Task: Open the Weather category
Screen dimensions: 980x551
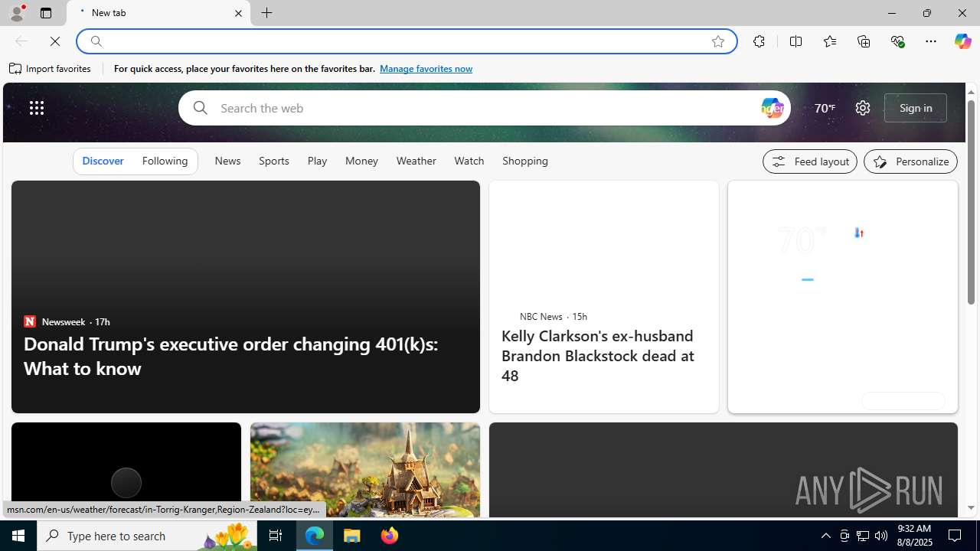Action: pos(416,161)
